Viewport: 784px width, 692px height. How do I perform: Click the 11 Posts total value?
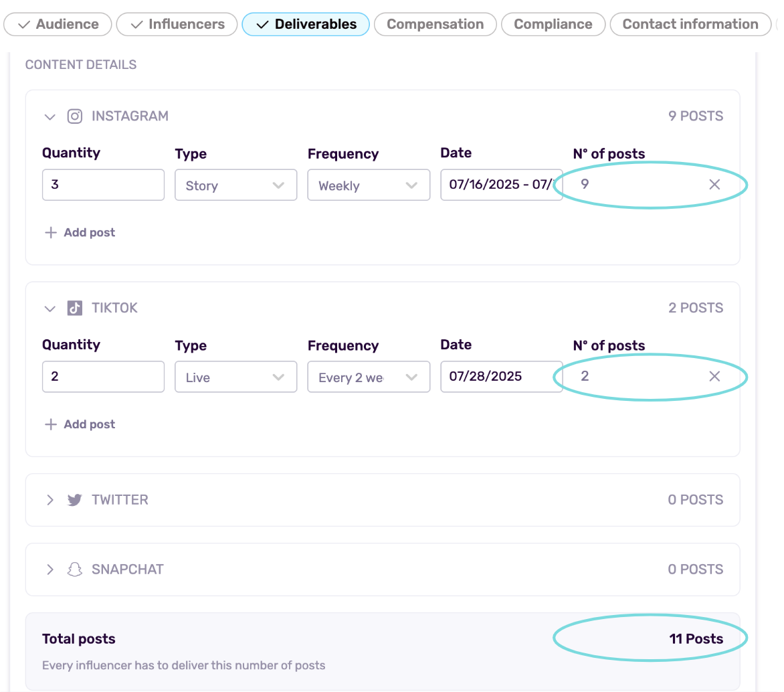click(696, 639)
